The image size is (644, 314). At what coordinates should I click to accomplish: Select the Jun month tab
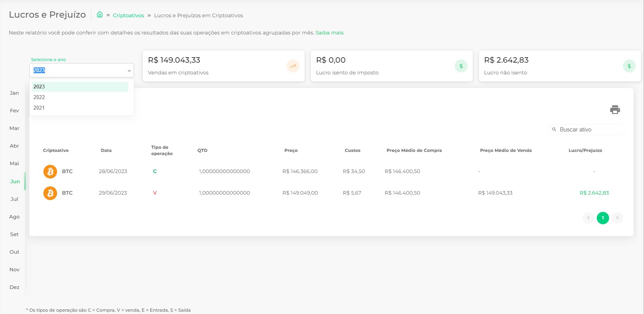pos(15,182)
